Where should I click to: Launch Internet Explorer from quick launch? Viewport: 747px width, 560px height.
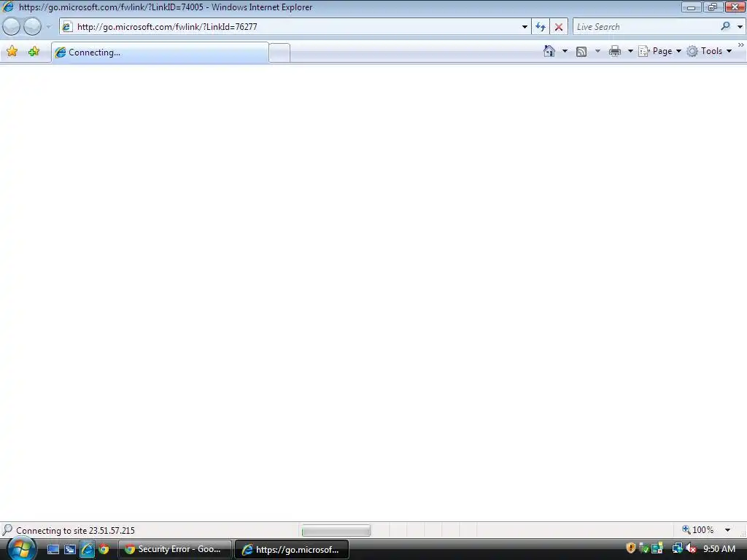(88, 550)
